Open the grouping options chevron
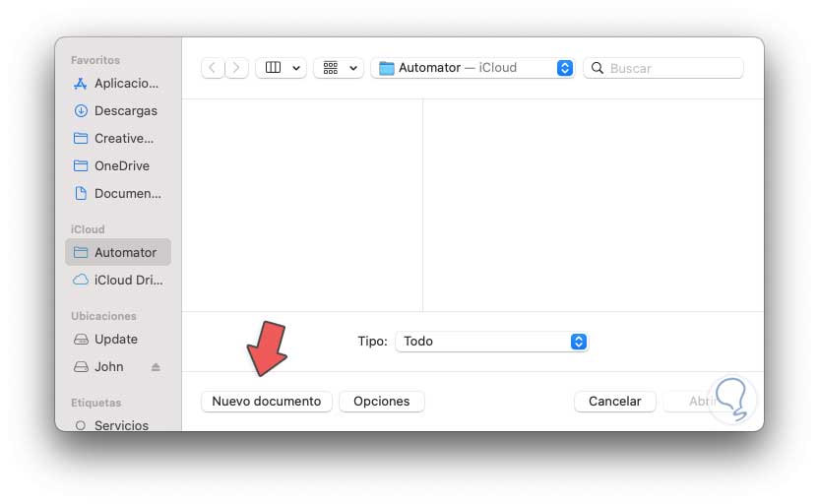Viewport: 819px width, 504px height. click(x=353, y=68)
